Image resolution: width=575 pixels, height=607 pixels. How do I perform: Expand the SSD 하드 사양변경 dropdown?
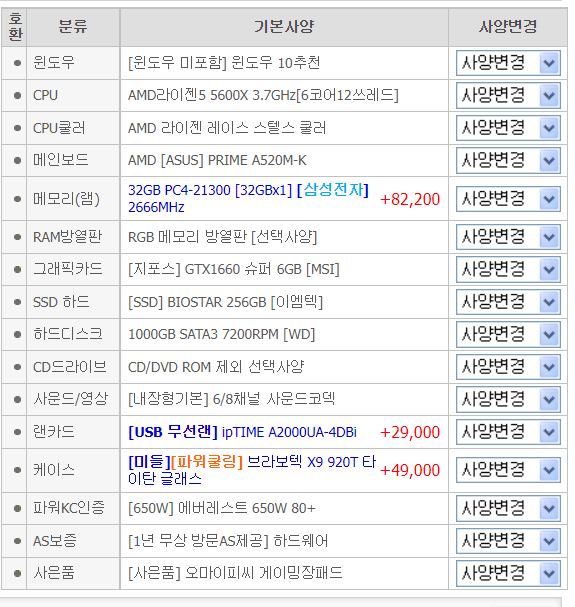pos(508,302)
